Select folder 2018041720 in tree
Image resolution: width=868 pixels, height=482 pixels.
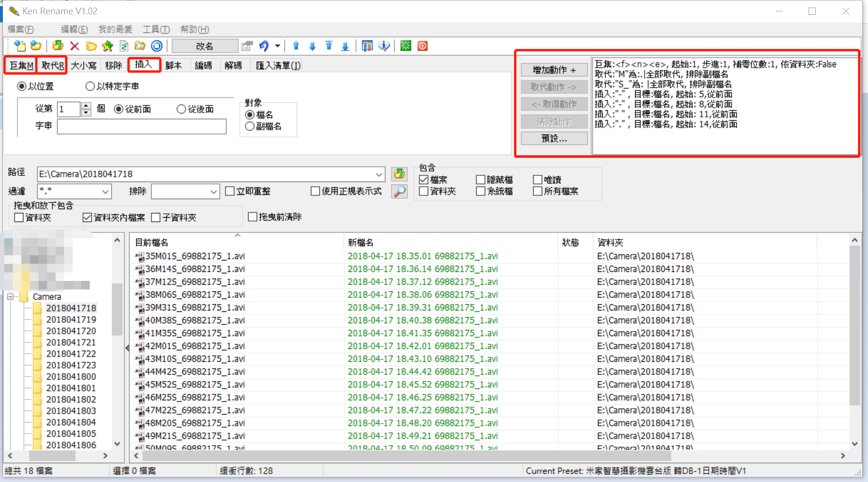tap(71, 331)
